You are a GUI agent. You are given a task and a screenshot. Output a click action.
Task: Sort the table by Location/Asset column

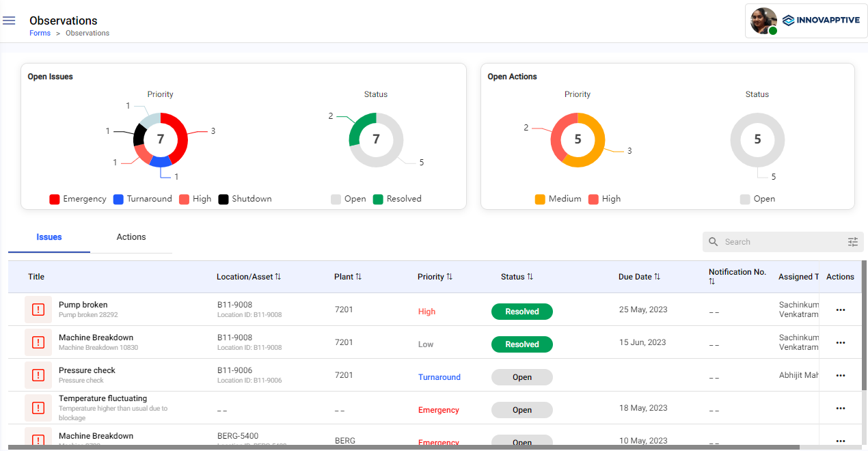pos(249,277)
